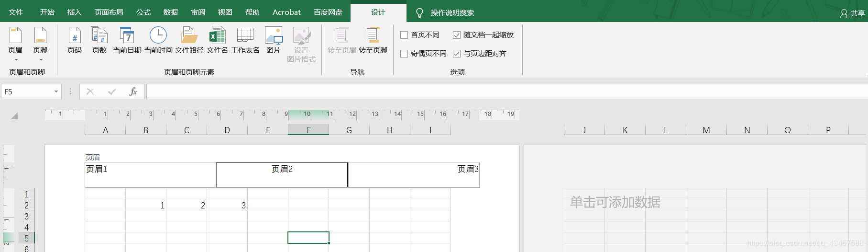Insert current time (当前时间) element
The height and width of the screenshot is (252, 868).
tap(158, 40)
